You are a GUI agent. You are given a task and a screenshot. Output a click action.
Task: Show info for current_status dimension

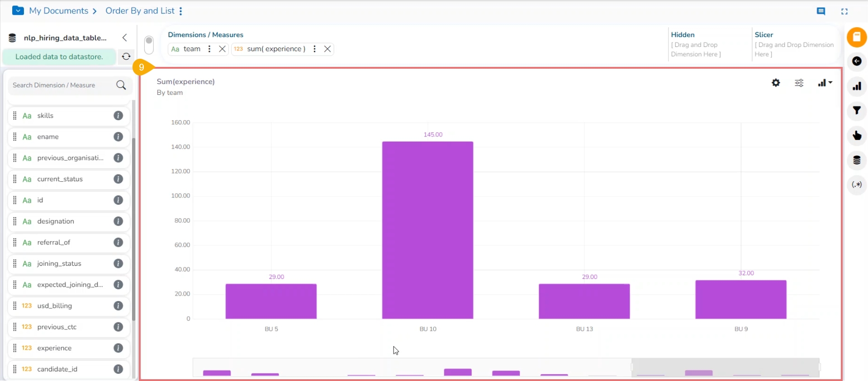pyautogui.click(x=119, y=179)
